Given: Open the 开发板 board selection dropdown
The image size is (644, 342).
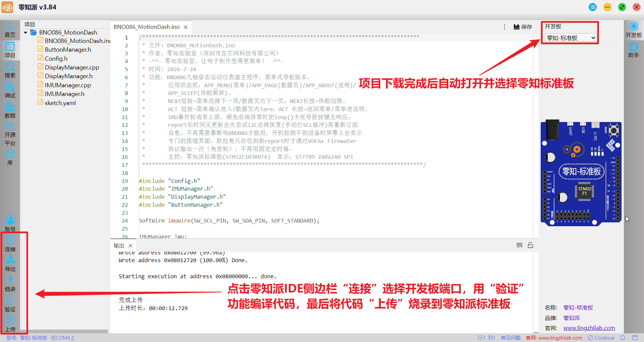Looking at the screenshot, I should pyautogui.click(x=571, y=38).
